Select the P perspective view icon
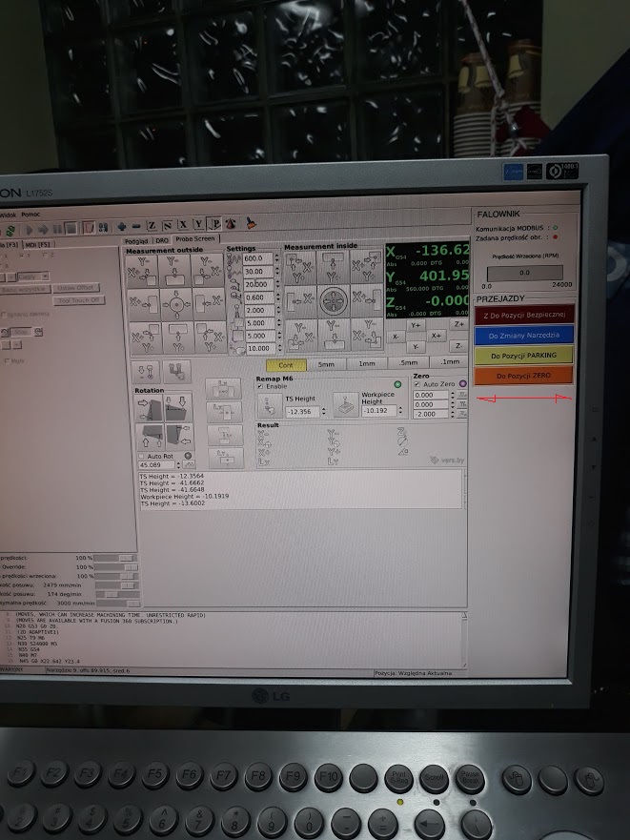 coord(214,223)
